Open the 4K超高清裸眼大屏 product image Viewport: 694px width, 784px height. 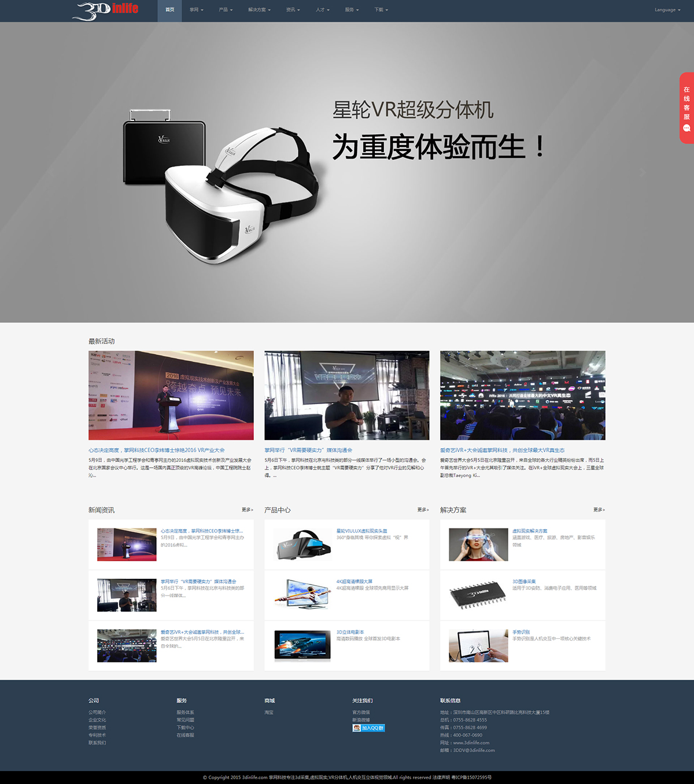click(302, 595)
